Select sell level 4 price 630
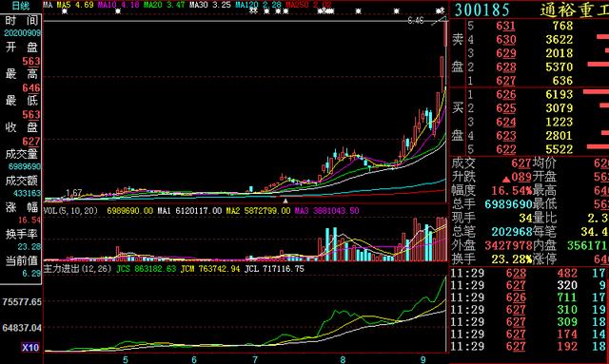The image size is (609, 364). pyautogui.click(x=505, y=40)
